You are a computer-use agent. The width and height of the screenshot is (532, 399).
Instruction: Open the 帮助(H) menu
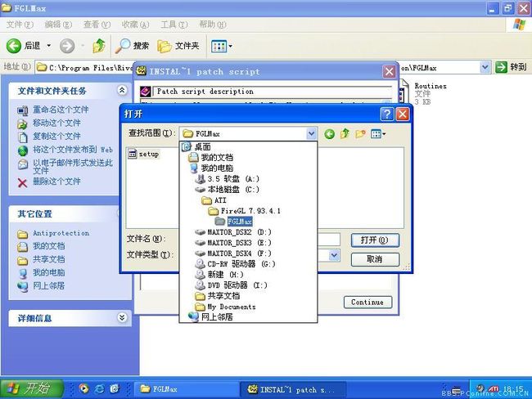coord(213,25)
